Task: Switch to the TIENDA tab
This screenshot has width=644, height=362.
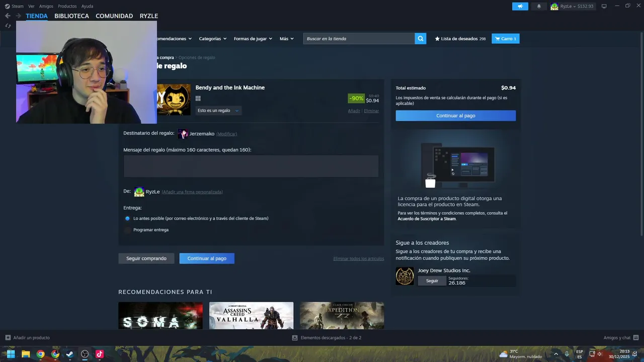Action: [37, 16]
